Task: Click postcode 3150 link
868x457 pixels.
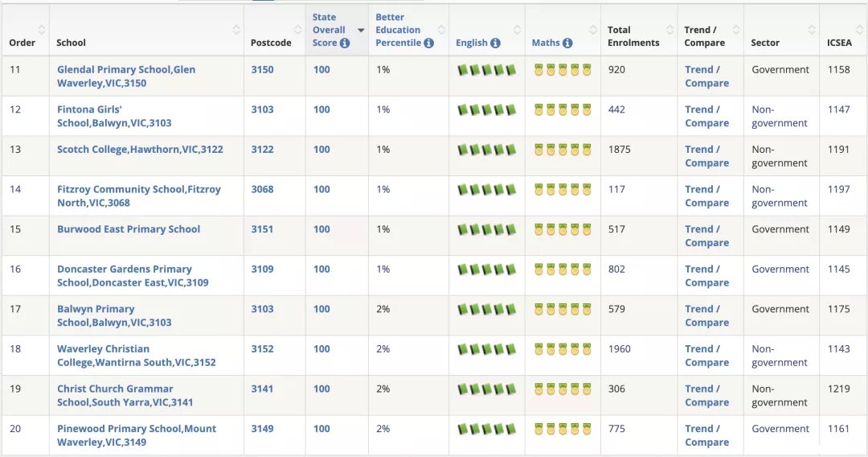Action: tap(262, 70)
